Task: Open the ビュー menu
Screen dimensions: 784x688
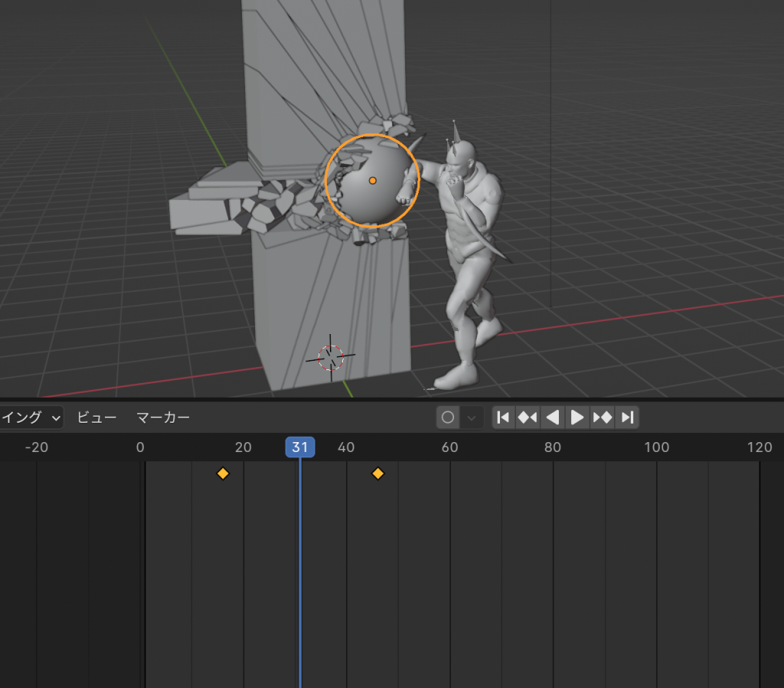Action: pyautogui.click(x=96, y=418)
